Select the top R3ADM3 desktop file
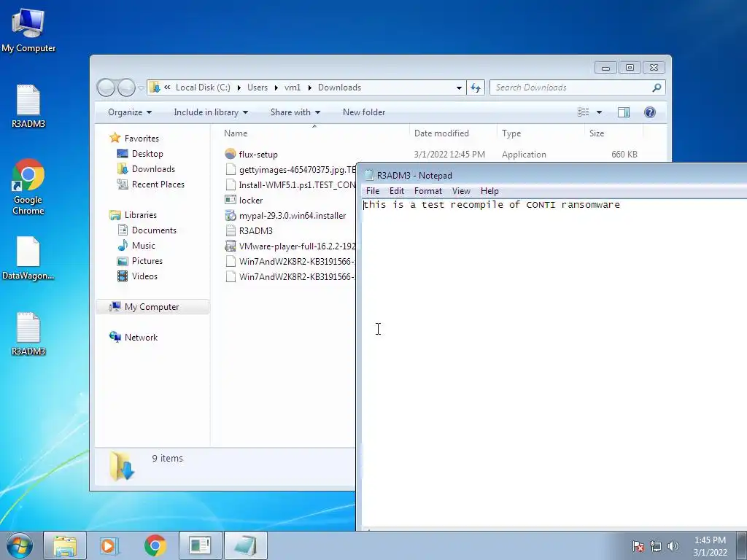 (28, 106)
